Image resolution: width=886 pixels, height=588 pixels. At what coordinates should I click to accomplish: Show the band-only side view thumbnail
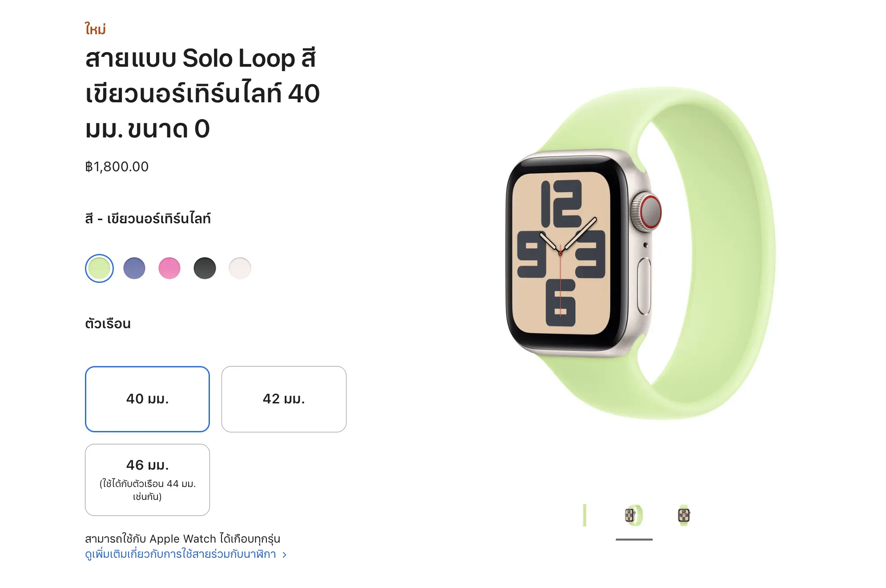pos(585,515)
